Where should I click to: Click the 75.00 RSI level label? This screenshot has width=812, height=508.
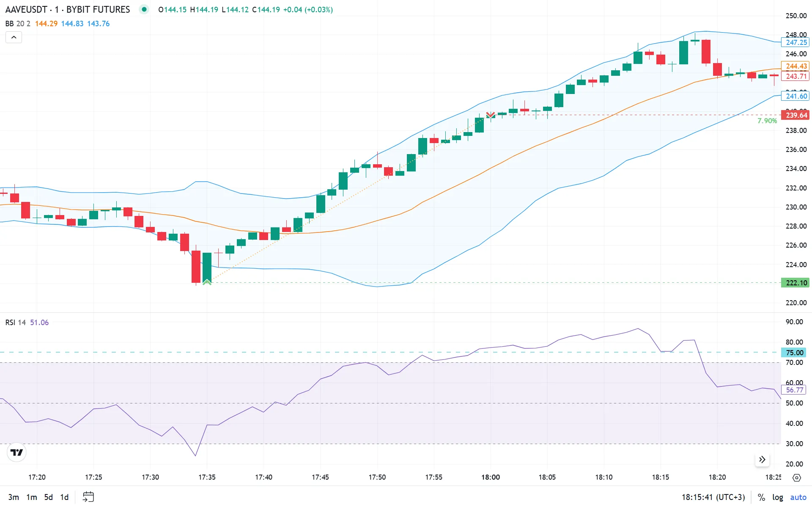click(794, 353)
